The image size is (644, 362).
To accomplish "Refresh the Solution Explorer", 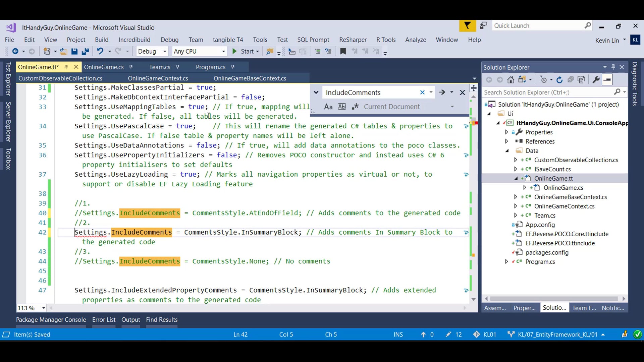I will (x=559, y=80).
